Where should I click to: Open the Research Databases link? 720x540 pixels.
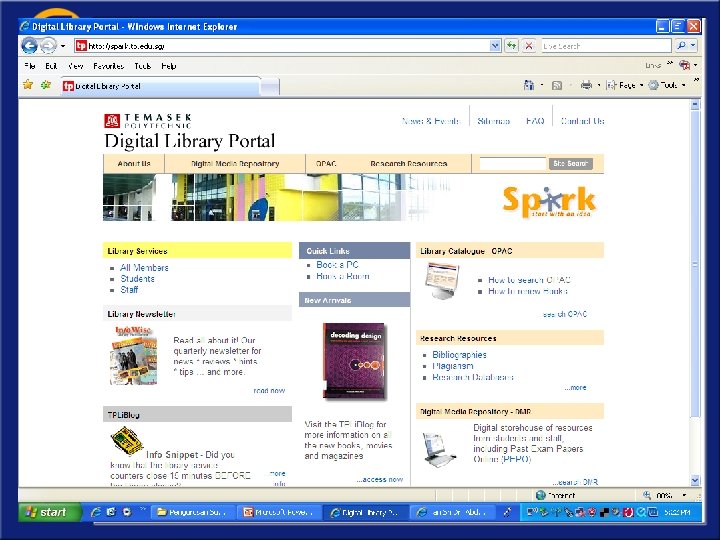click(472, 377)
